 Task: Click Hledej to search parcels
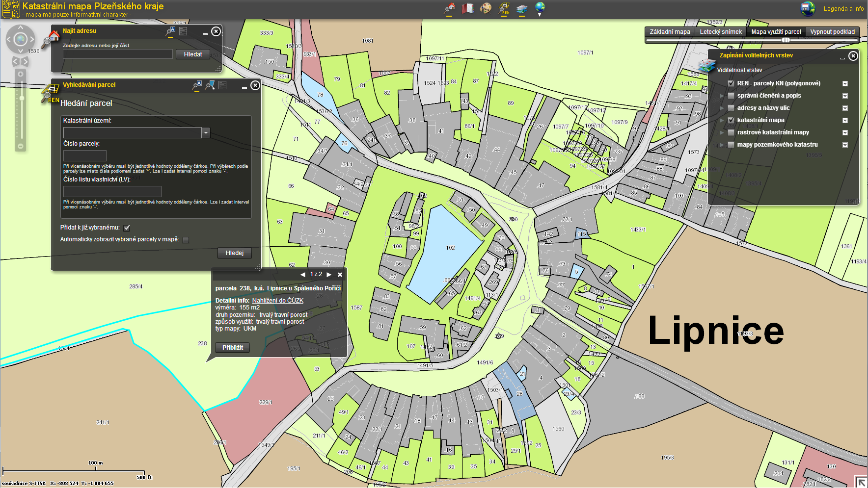(x=234, y=253)
